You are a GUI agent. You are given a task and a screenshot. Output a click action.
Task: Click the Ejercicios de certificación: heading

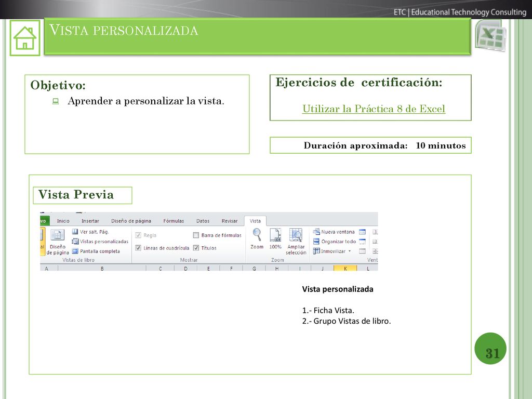(359, 83)
